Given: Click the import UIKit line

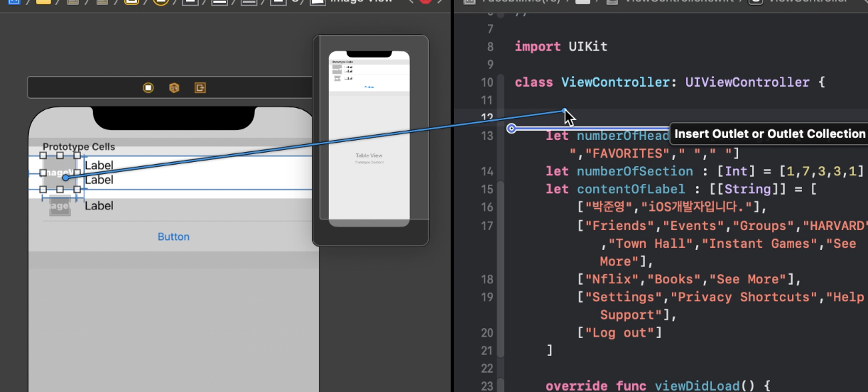Looking at the screenshot, I should pyautogui.click(x=560, y=47).
